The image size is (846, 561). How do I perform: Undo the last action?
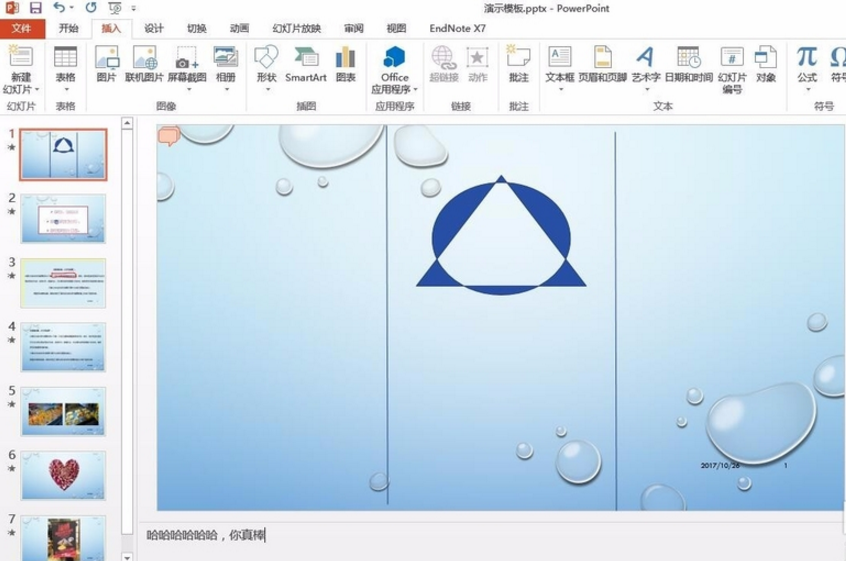[59, 8]
